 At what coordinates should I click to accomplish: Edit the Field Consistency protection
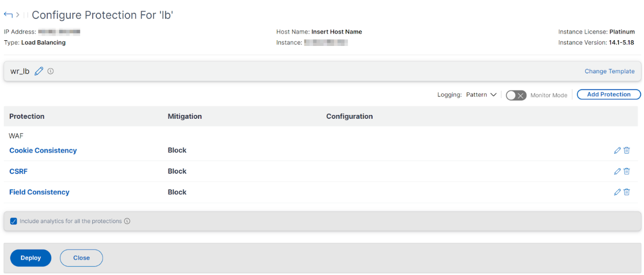(x=617, y=192)
